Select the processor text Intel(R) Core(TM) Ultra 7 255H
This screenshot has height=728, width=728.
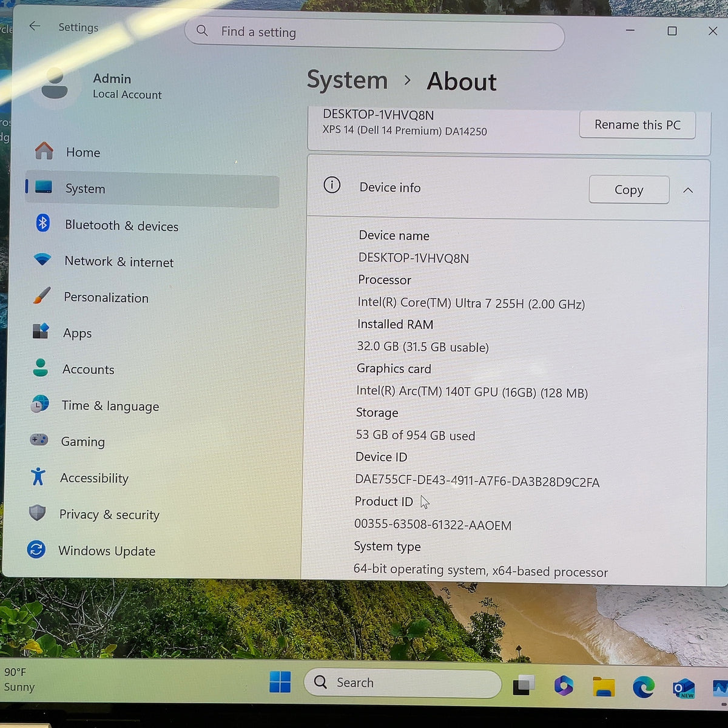(442, 303)
